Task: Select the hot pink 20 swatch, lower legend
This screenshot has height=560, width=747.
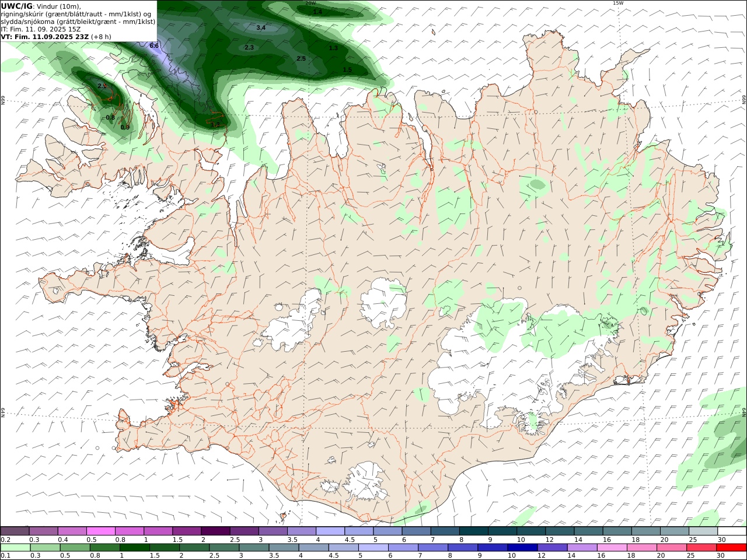Action: (x=671, y=548)
